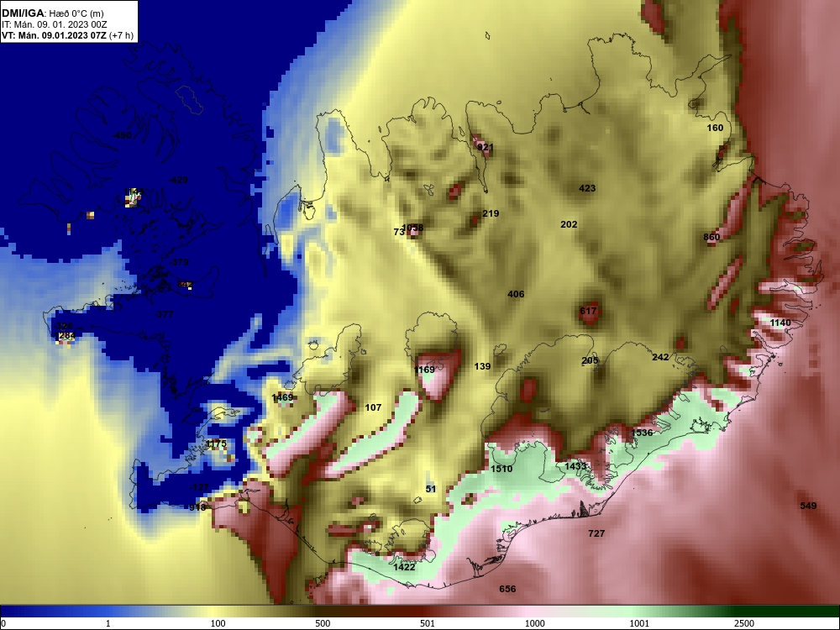Click the legend tick labelled 1001
The width and height of the screenshot is (840, 630).
(x=639, y=623)
